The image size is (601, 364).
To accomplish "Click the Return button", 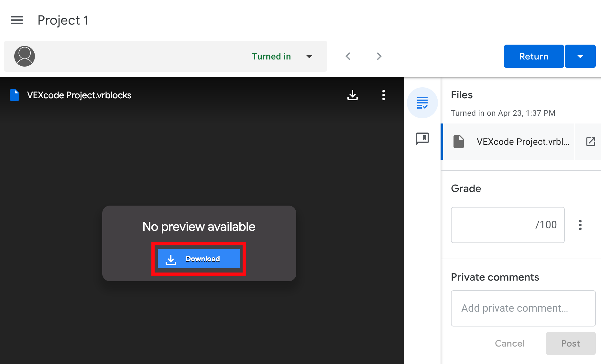I will (533, 56).
